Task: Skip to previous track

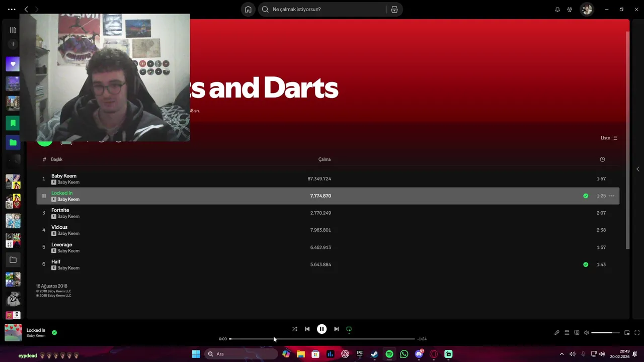Action: pos(307,329)
